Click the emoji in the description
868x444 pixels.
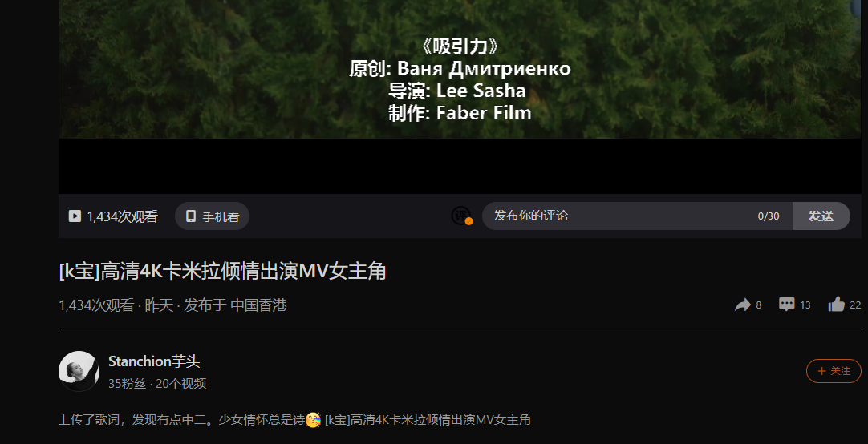click(x=314, y=420)
